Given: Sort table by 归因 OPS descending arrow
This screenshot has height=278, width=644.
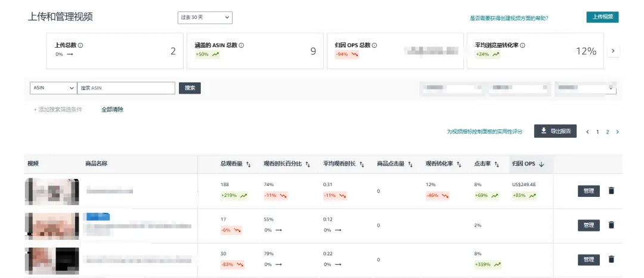Looking at the screenshot, I should 541,164.
